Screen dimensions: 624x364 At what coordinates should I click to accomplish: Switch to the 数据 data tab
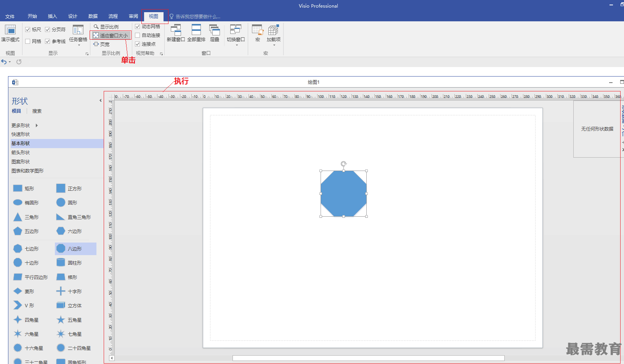[x=93, y=16]
